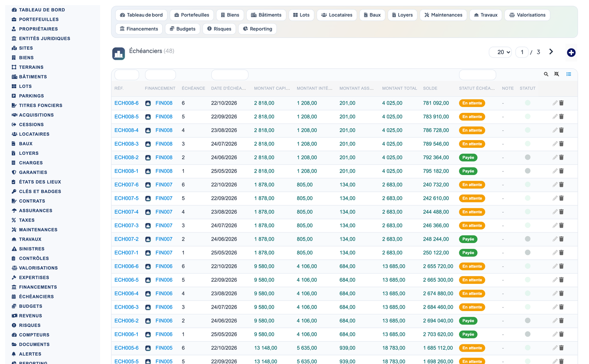Toggle statut circle for row ECH007-2
Image resolution: width=589 pixels, height=364 pixels.
pyautogui.click(x=527, y=239)
